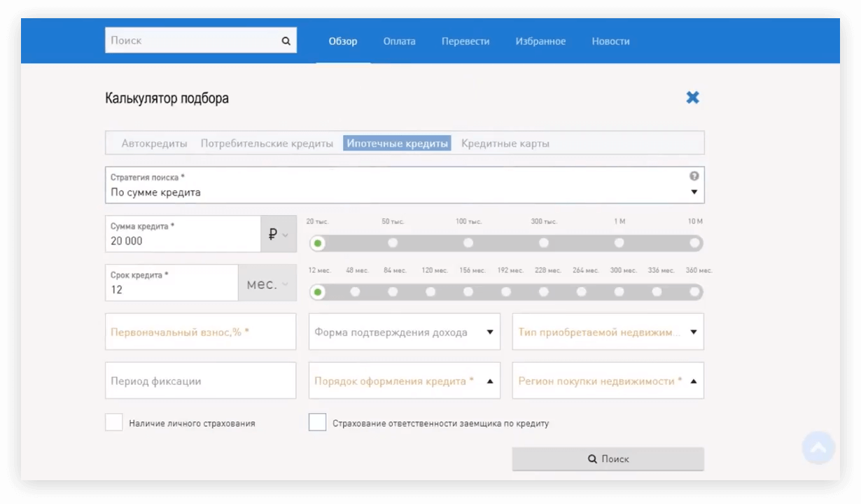Open the Стратегия поиска dropdown

[693, 191]
